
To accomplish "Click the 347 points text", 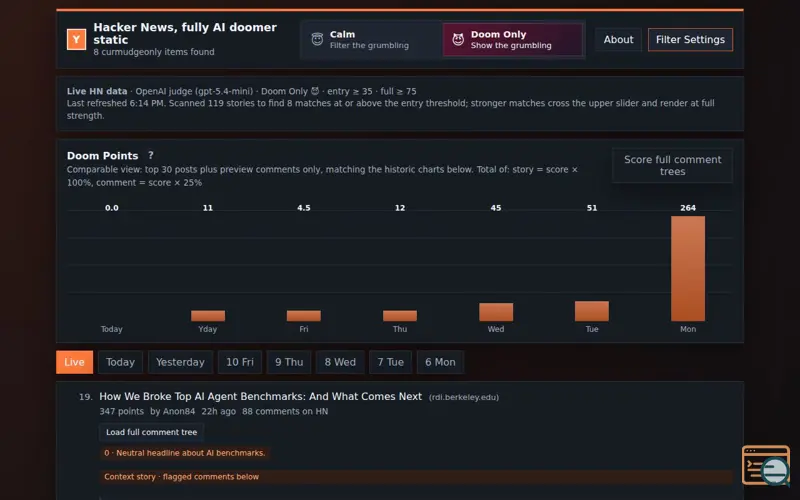I will pos(121,411).
